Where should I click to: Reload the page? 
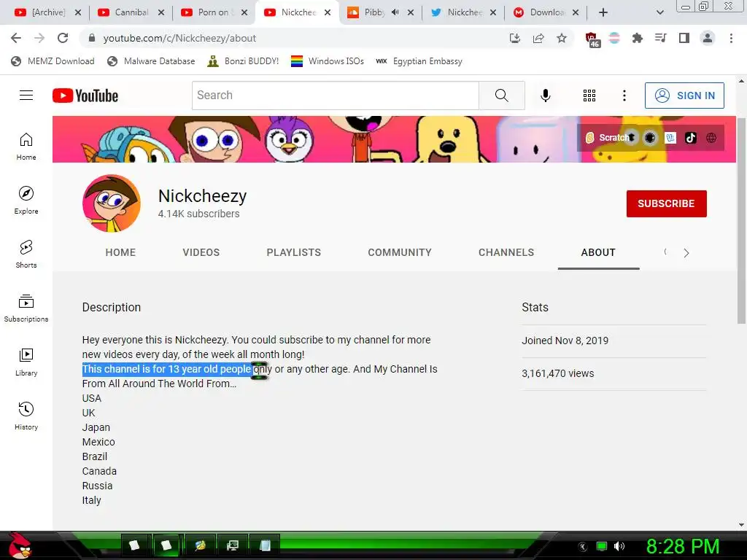[63, 38]
